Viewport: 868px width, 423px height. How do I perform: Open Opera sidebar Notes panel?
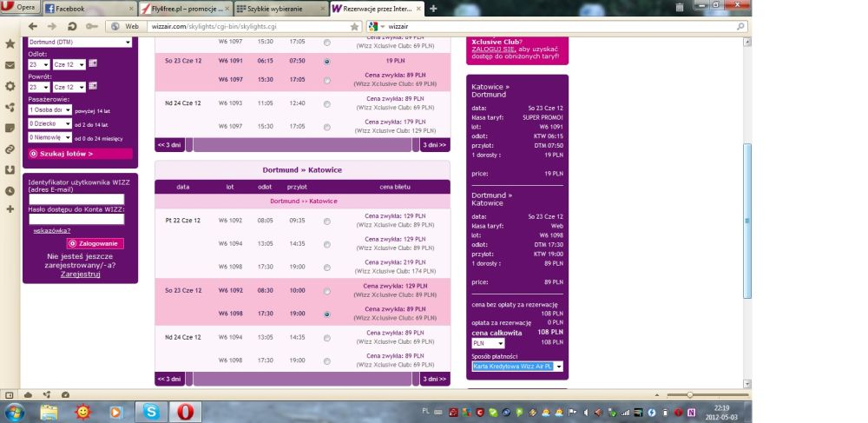click(x=10, y=128)
